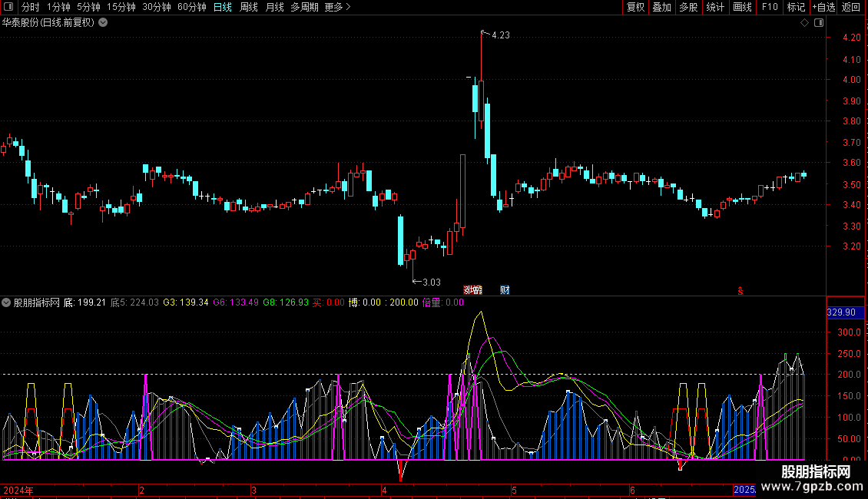Expand the 股朋指标网 indicator dropdown arrow
Viewport: 868px width, 499px height.
(7, 302)
